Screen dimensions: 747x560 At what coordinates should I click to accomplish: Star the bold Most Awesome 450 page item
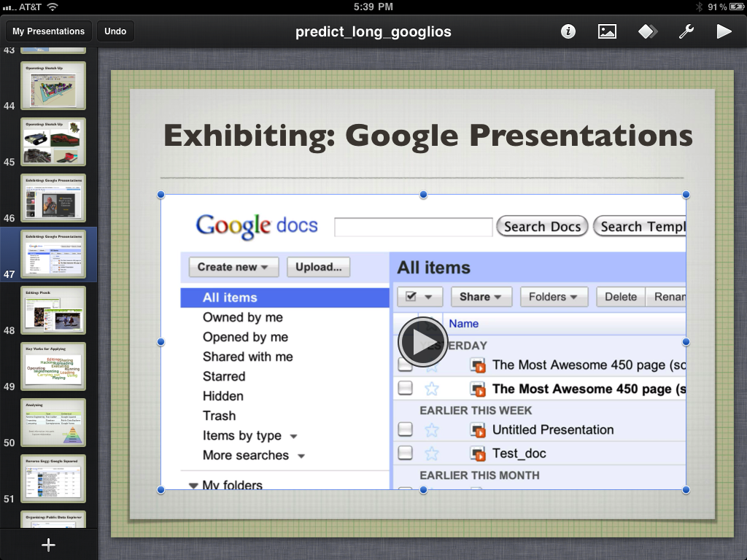pyautogui.click(x=432, y=389)
